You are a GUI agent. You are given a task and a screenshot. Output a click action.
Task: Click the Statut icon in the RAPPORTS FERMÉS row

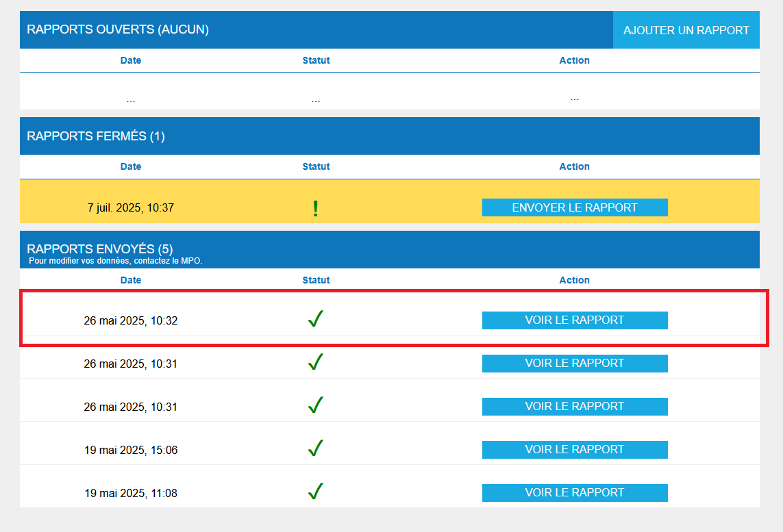(x=315, y=207)
